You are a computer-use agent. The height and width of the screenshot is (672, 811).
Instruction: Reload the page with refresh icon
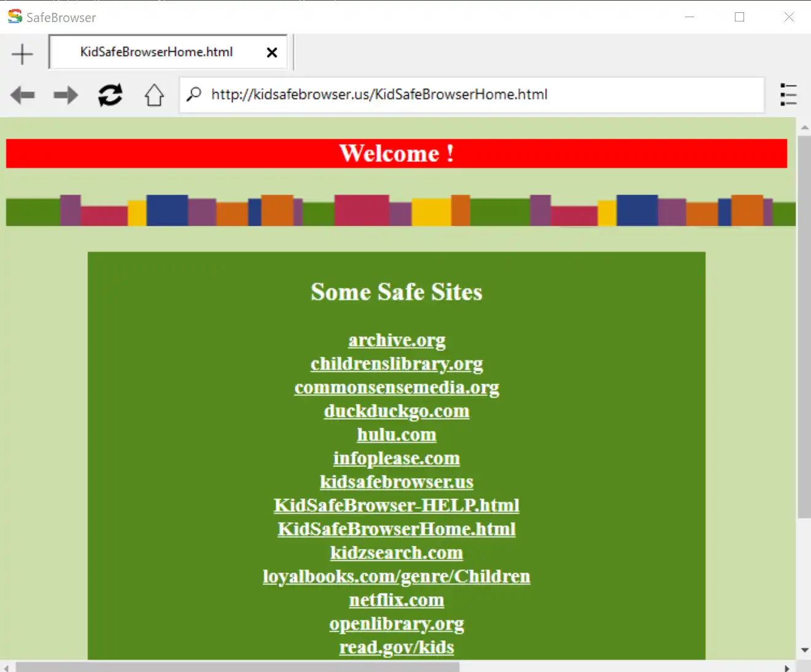click(111, 95)
